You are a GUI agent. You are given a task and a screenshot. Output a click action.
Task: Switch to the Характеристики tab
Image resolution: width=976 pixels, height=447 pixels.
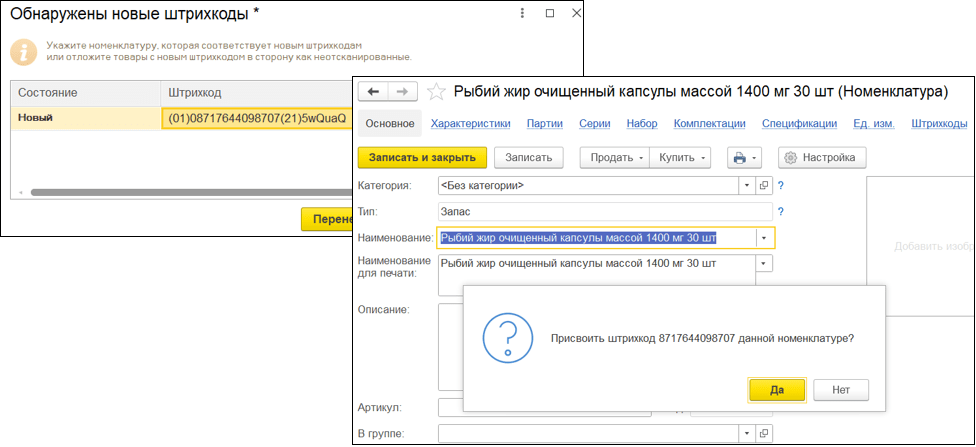coord(470,124)
